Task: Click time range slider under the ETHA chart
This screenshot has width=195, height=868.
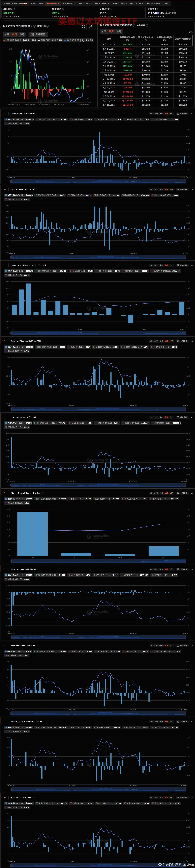Action: [98, 181]
